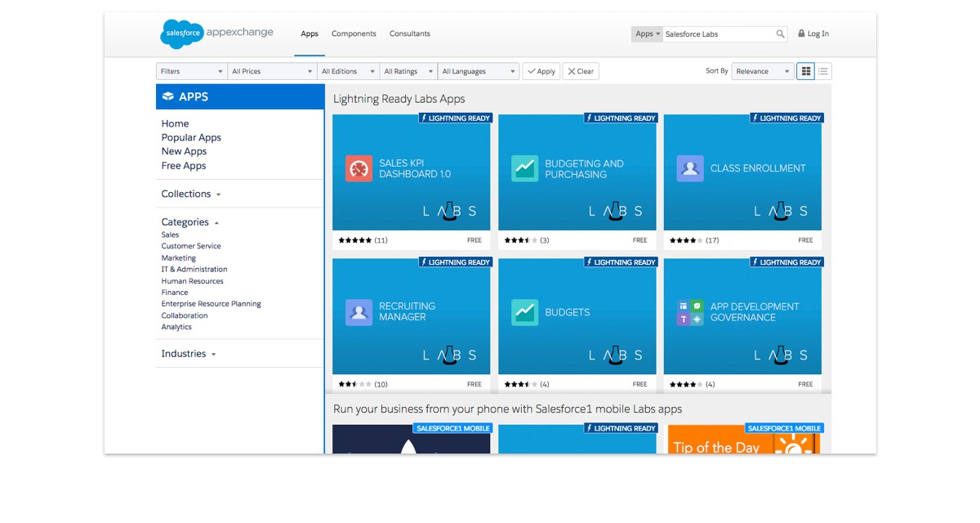Click the Salesforce AppExchange cloud logo
The width and height of the screenshot is (980, 523).
(x=181, y=34)
